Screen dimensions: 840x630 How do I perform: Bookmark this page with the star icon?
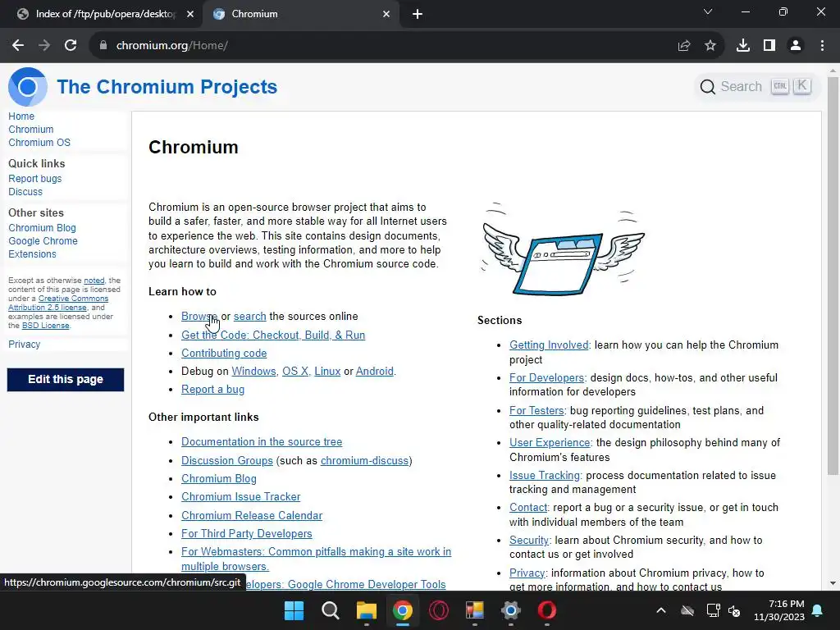click(x=710, y=46)
